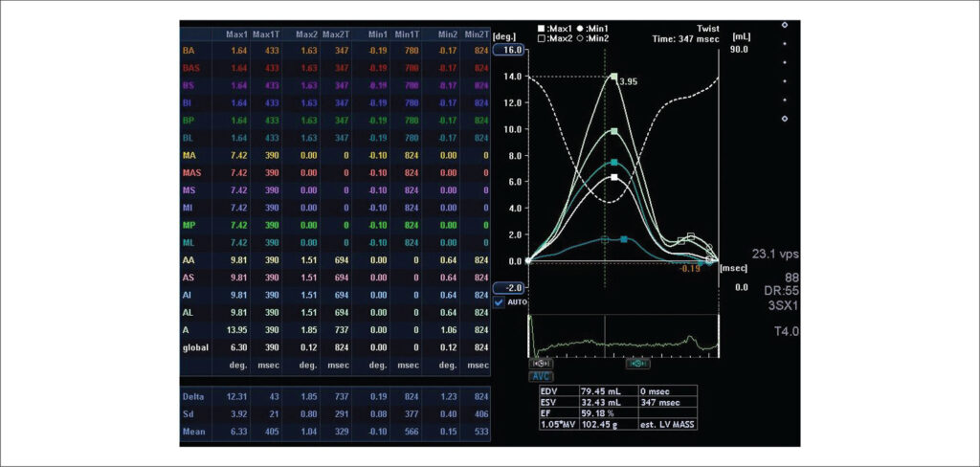Click the Min2 column header
Image resolution: width=980 pixels, height=467 pixels.
(x=448, y=33)
